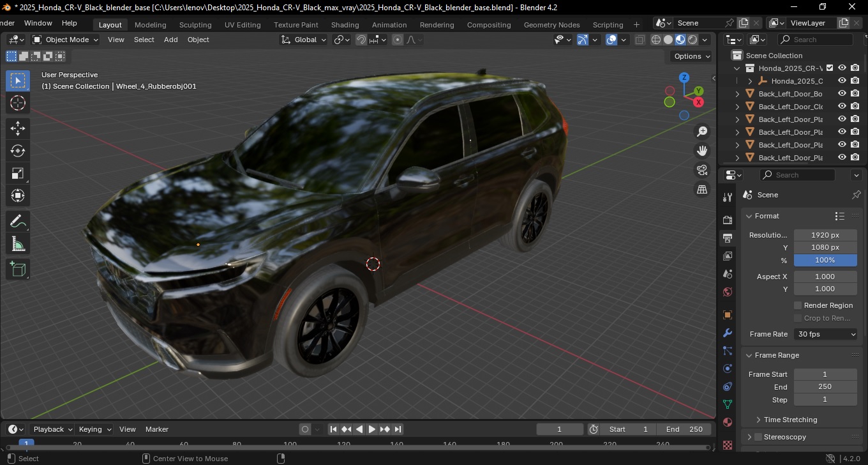This screenshot has height=465, width=868.
Task: Toggle Honda_2025_CR-V collection exclude checkbox
Action: 830,68
